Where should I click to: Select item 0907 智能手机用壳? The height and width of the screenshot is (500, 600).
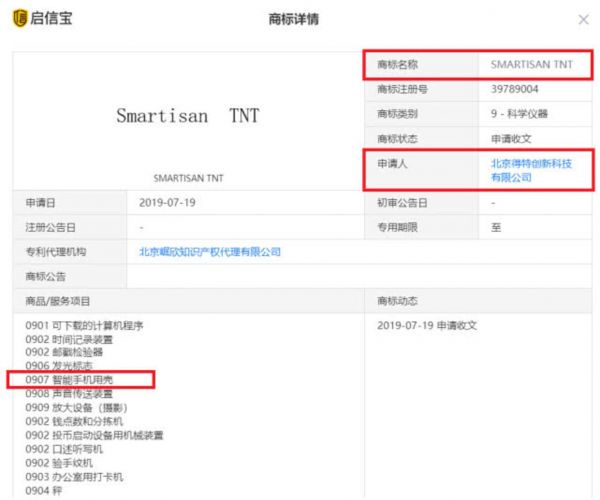point(69,379)
